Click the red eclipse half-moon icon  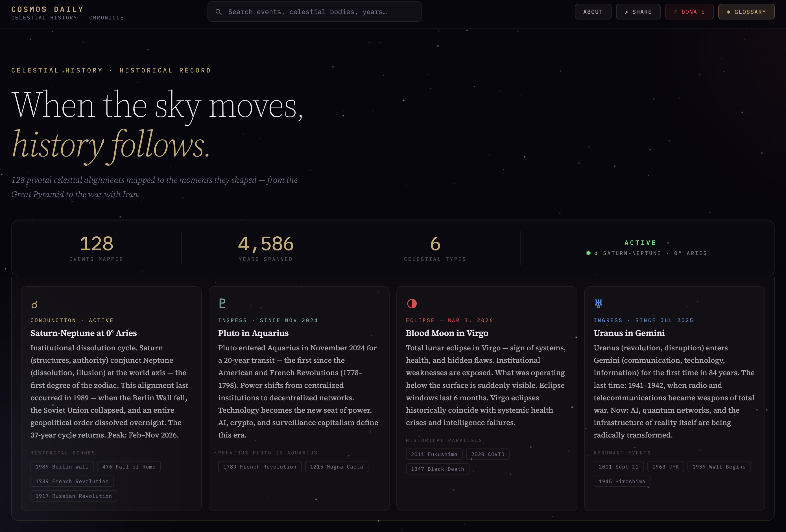[412, 304]
